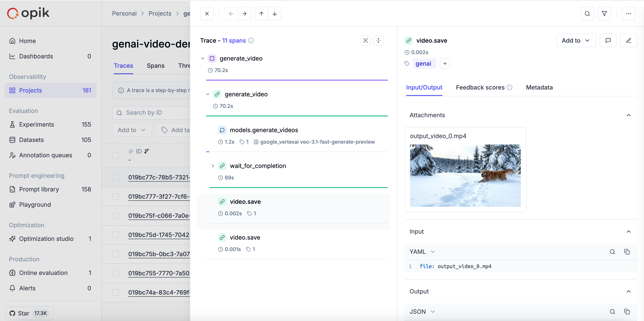644x321 pixels.
Task: Go to next trace with right arrow
Action: point(244,14)
